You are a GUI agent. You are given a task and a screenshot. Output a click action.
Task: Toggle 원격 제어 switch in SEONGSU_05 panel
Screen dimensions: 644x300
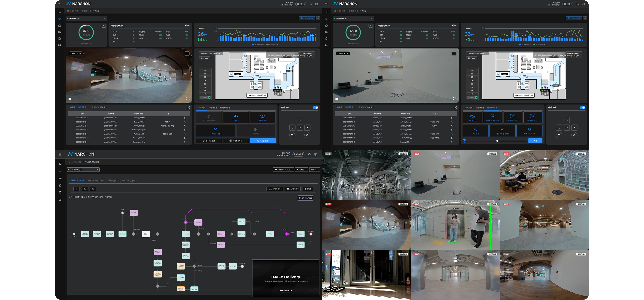click(x=316, y=108)
